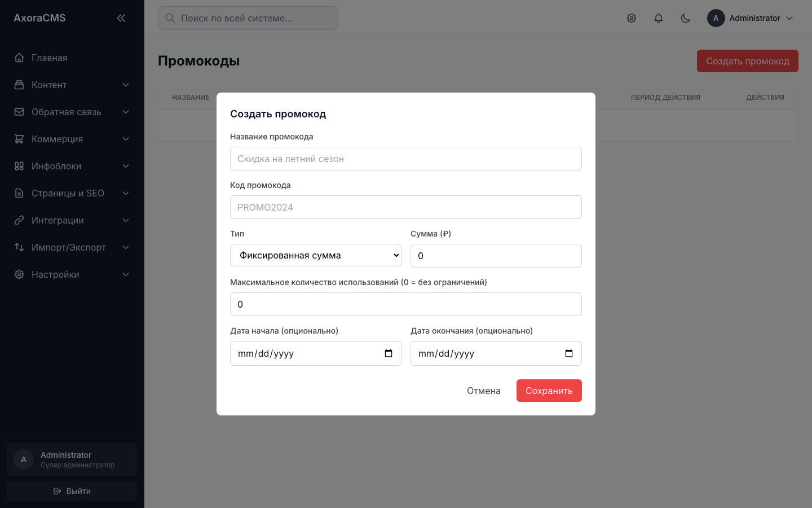Click the Промокоды page heading
This screenshot has height=508, width=812.
coord(199,61)
